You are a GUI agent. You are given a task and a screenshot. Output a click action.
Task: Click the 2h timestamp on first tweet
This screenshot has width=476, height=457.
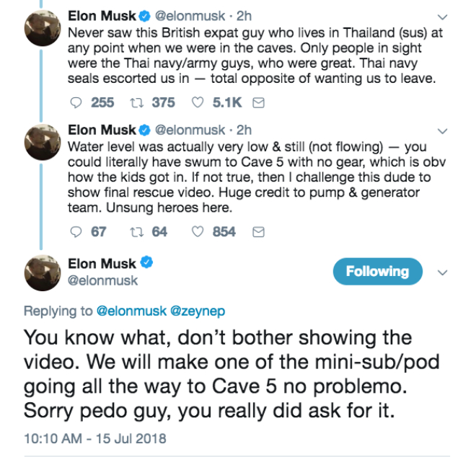[x=244, y=14]
